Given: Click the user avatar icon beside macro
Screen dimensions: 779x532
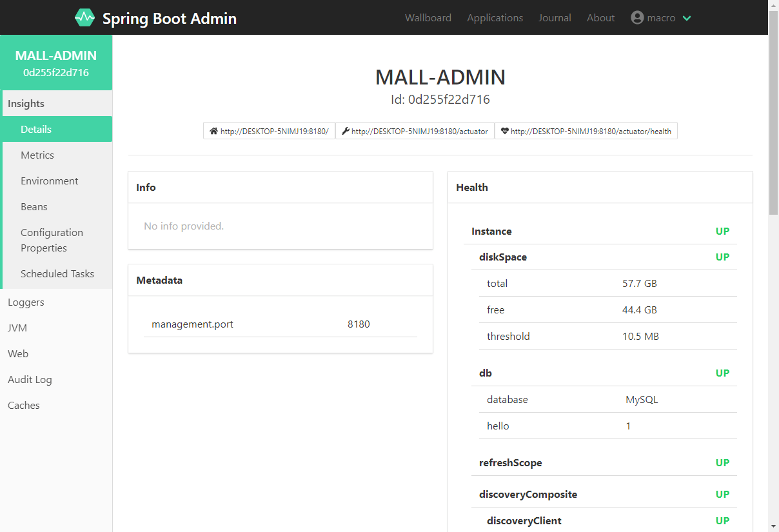Looking at the screenshot, I should tap(637, 18).
